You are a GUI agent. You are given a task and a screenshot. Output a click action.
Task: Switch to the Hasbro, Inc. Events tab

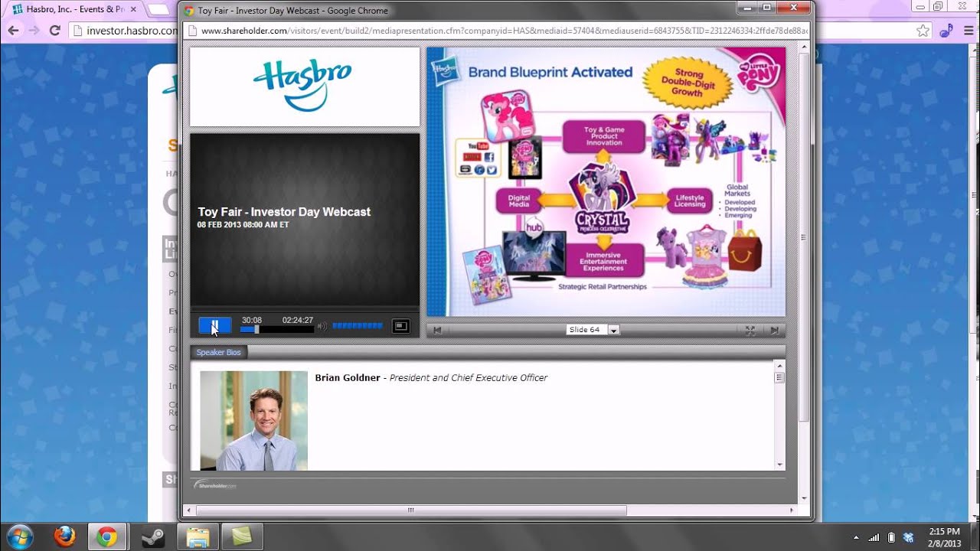(x=73, y=9)
